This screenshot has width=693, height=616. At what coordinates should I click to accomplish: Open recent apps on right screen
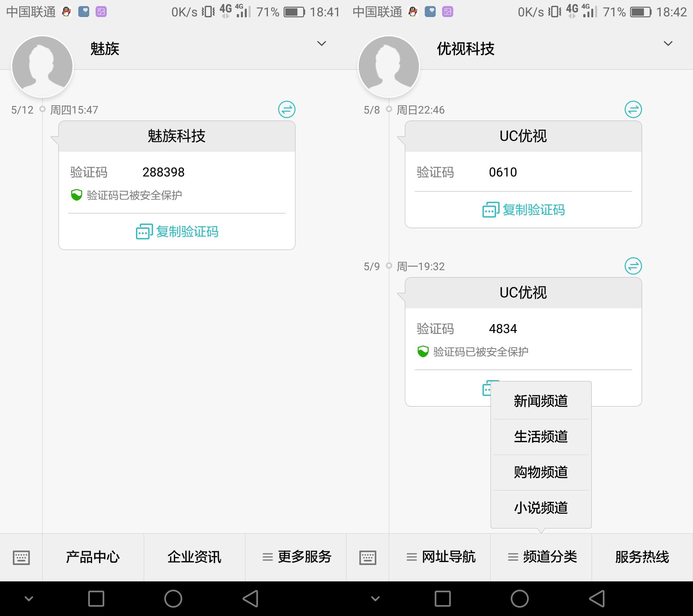click(x=443, y=599)
